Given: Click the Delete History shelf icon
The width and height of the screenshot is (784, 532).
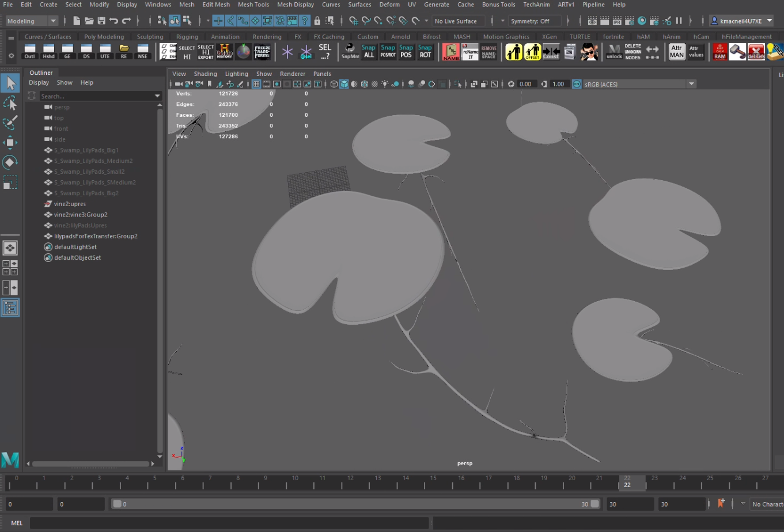Looking at the screenshot, I should point(225,51).
